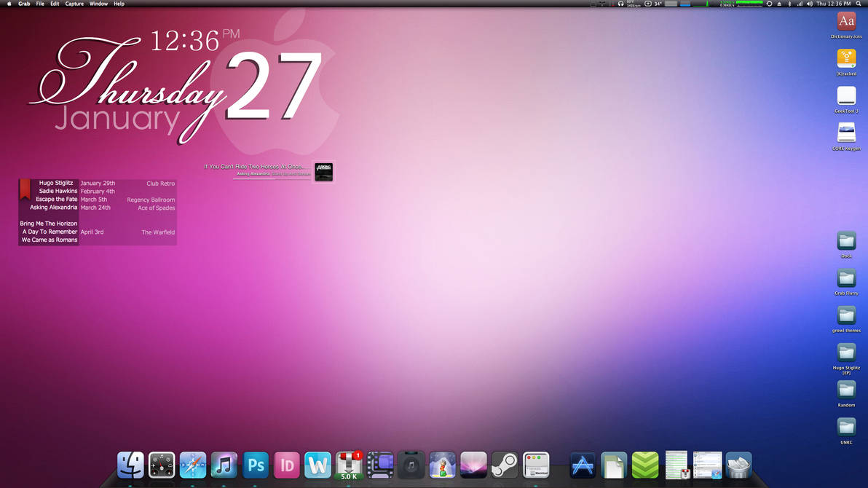Launch InDesign from the dock
This screenshot has height=488, width=868.
coord(286,465)
